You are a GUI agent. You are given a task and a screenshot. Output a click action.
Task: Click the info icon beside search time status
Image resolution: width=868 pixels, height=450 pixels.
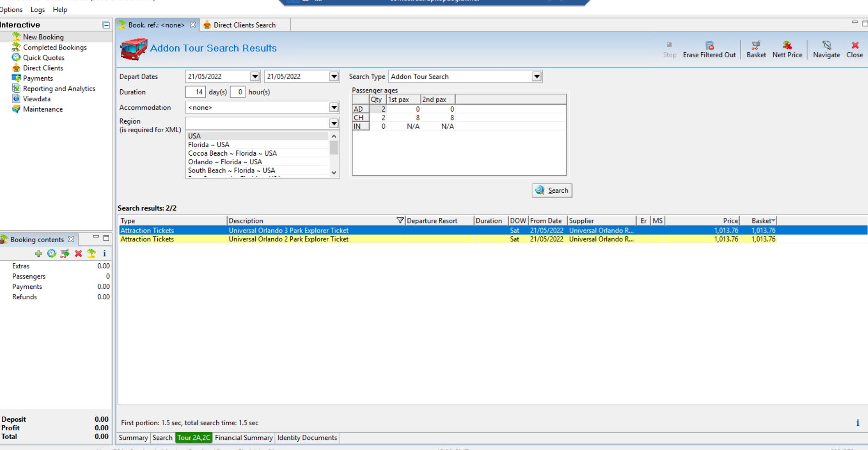(857, 423)
